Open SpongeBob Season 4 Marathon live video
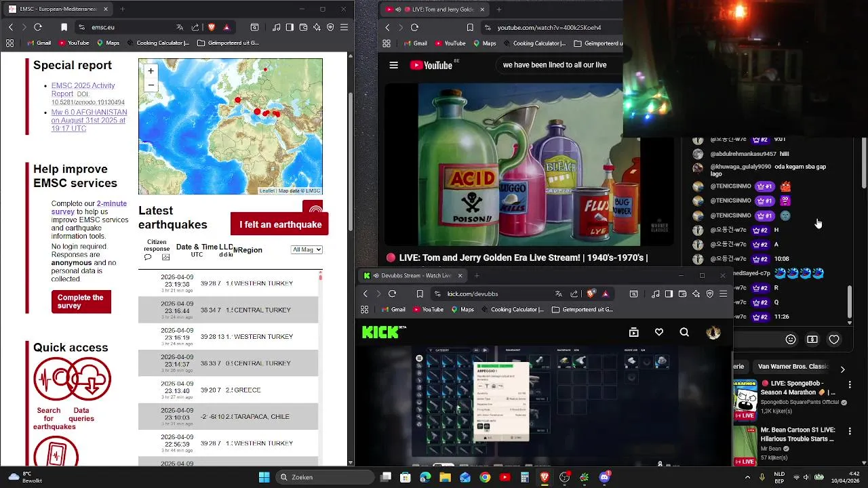868x488 pixels. [798, 388]
